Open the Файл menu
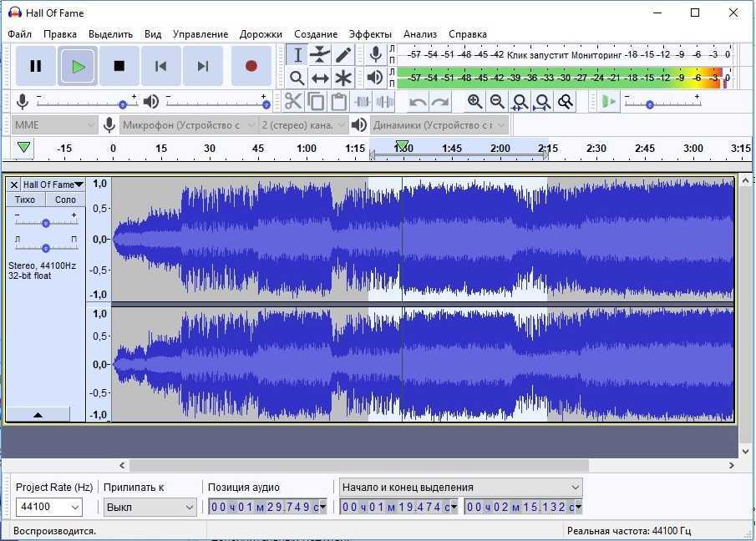The width and height of the screenshot is (756, 541). 20,34
